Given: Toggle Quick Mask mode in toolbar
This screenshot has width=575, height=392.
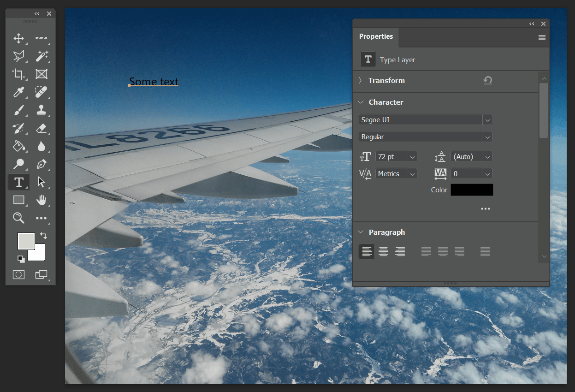Looking at the screenshot, I should point(18,274).
